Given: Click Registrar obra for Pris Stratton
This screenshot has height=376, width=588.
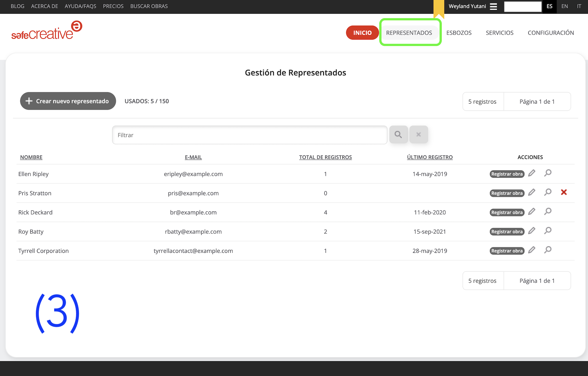Looking at the screenshot, I should (507, 193).
